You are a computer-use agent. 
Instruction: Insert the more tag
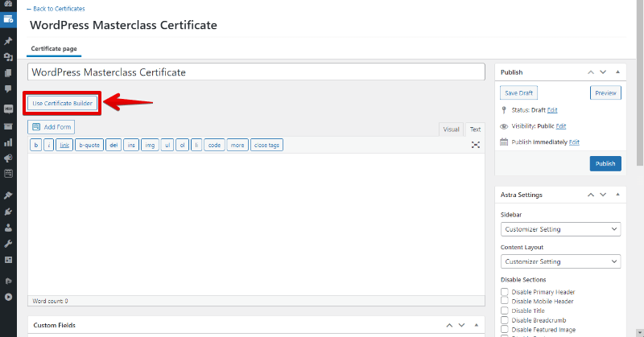[237, 145]
